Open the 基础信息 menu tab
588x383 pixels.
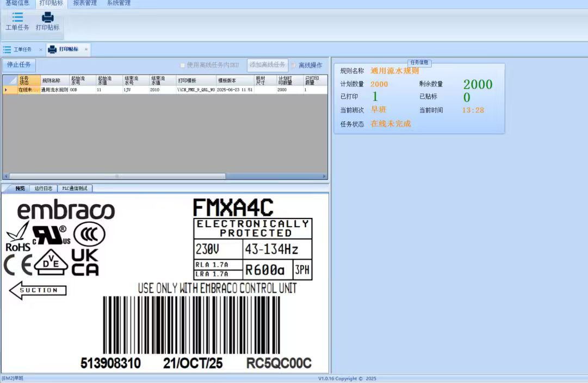click(17, 3)
